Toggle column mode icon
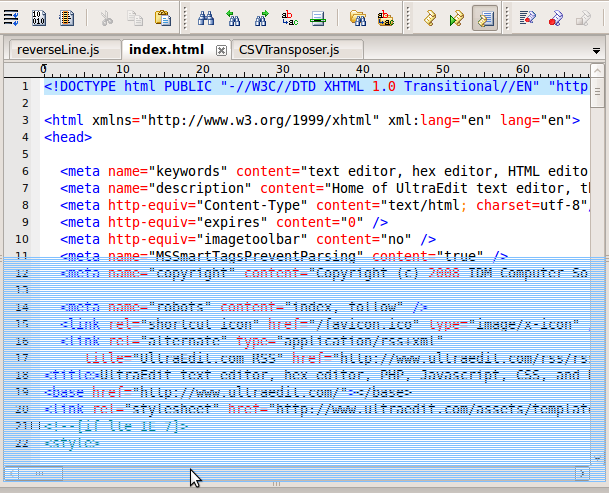This screenshot has height=493, width=609. [x=66, y=18]
